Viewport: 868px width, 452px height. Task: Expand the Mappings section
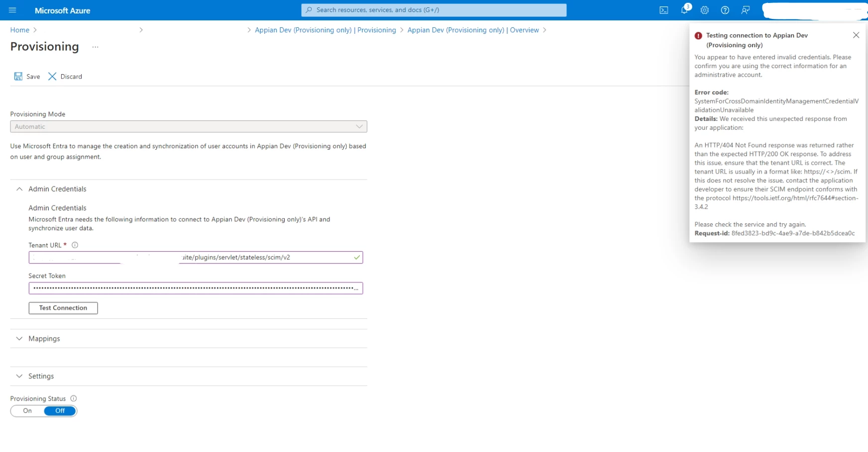19,339
